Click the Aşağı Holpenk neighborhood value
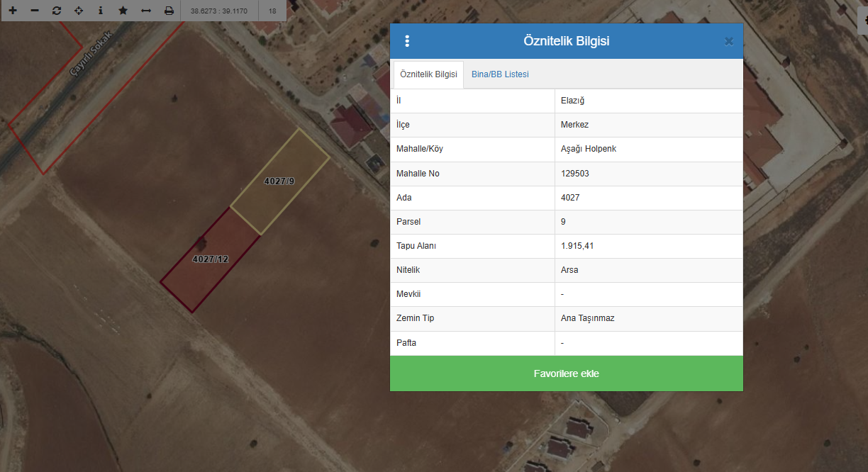 point(583,149)
